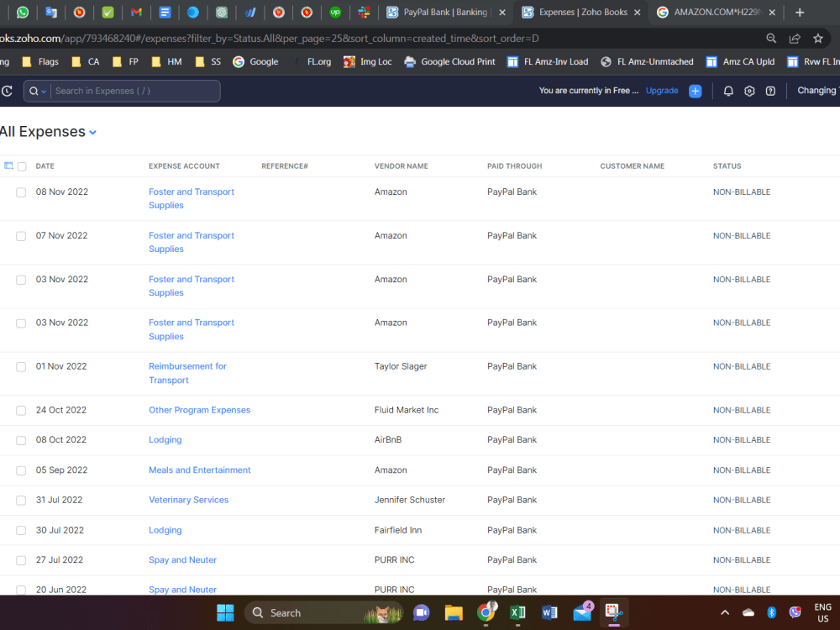840x630 pixels.
Task: Expand the All Expenses view filter dropdown
Action: [92, 133]
